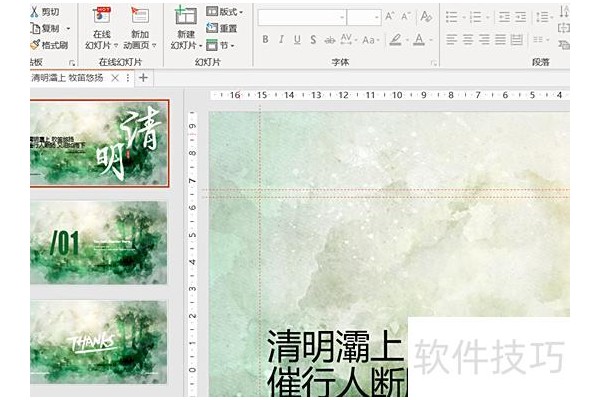The width and height of the screenshot is (600, 400).
Task: Click the bulleted list icon
Action: click(452, 17)
